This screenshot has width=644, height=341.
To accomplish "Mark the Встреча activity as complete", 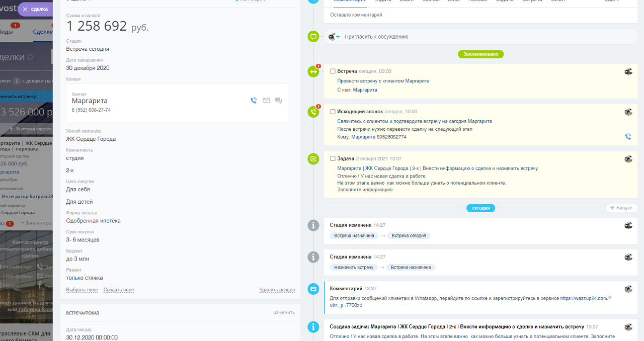I will 333,71.
